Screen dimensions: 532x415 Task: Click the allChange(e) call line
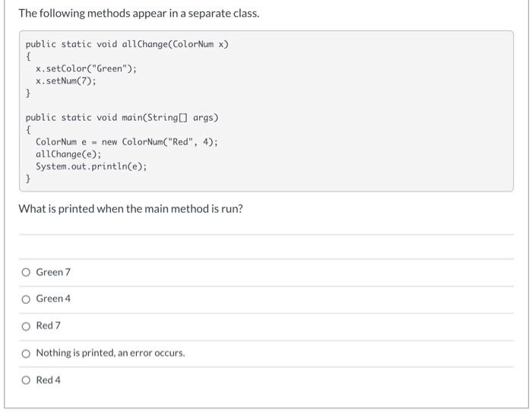(x=68, y=154)
